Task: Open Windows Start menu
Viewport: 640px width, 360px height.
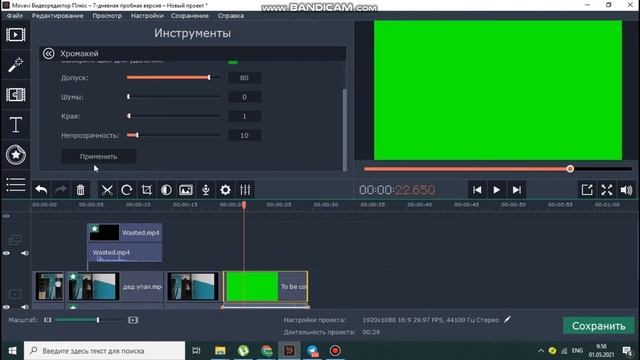Action: pyautogui.click(x=12, y=351)
